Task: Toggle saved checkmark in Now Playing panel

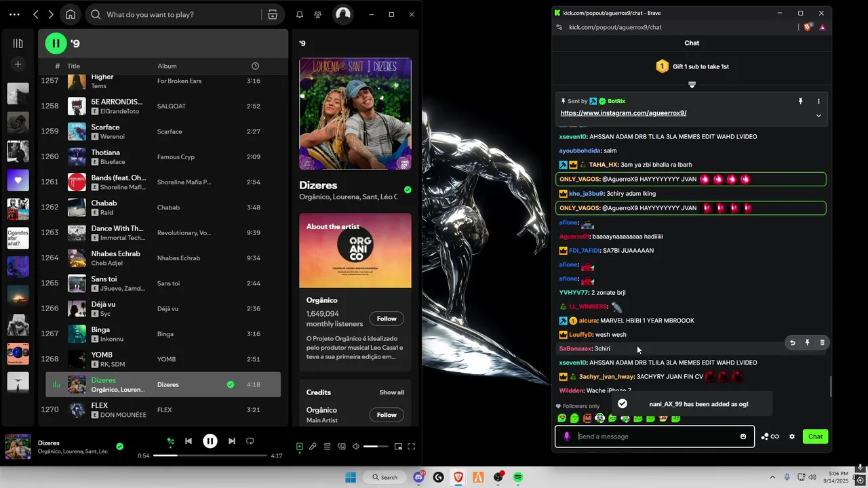Action: click(408, 190)
